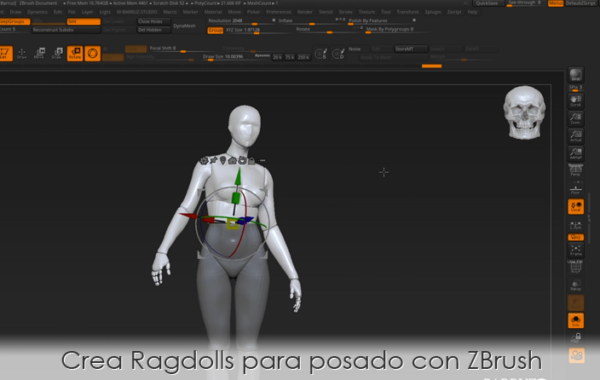Toggle the Persp perspective button

coord(576,170)
